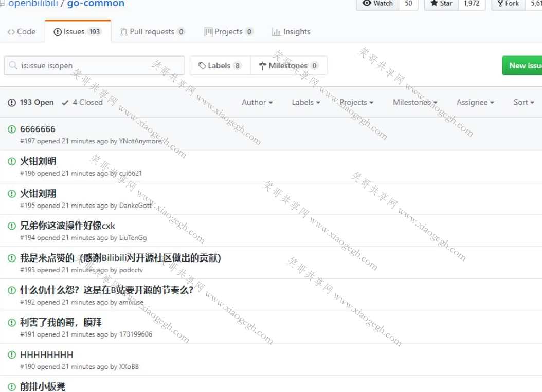
Task: Open issue titled 6666666
Action: [x=38, y=129]
